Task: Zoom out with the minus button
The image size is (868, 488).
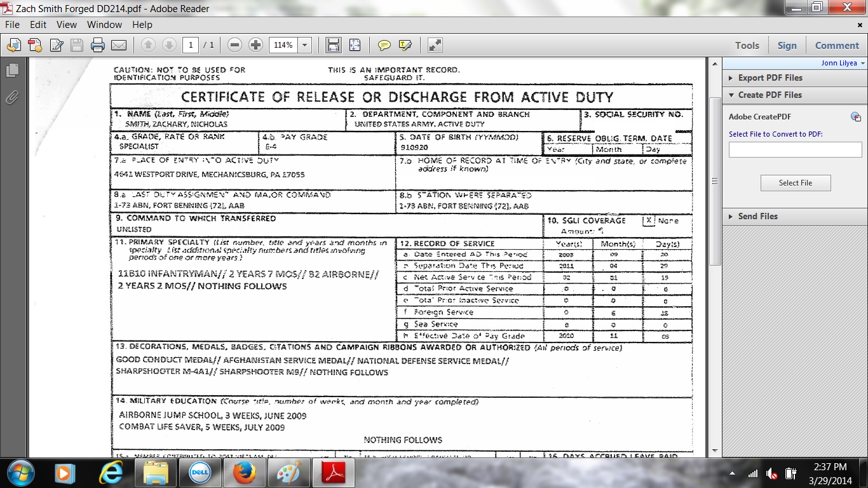Action: [x=234, y=45]
